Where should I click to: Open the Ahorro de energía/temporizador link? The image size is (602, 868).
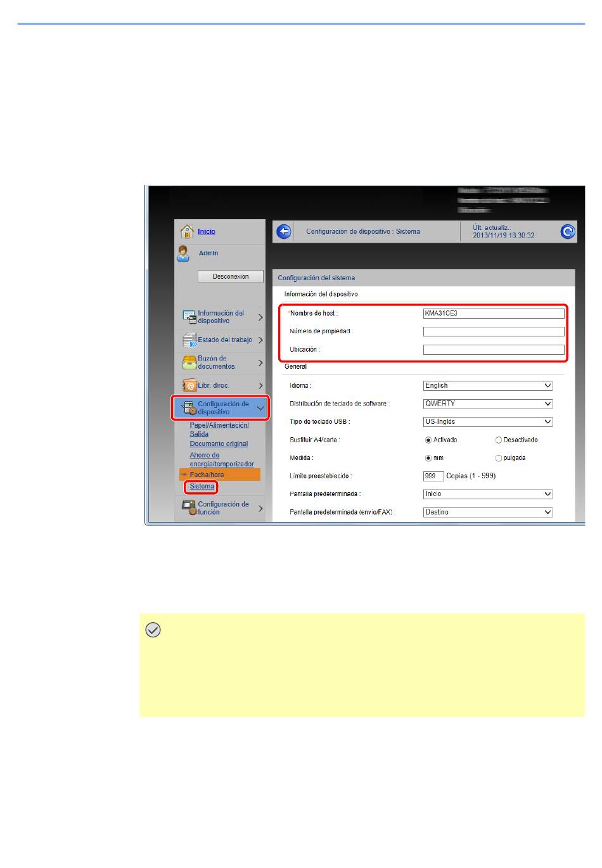[222, 459]
